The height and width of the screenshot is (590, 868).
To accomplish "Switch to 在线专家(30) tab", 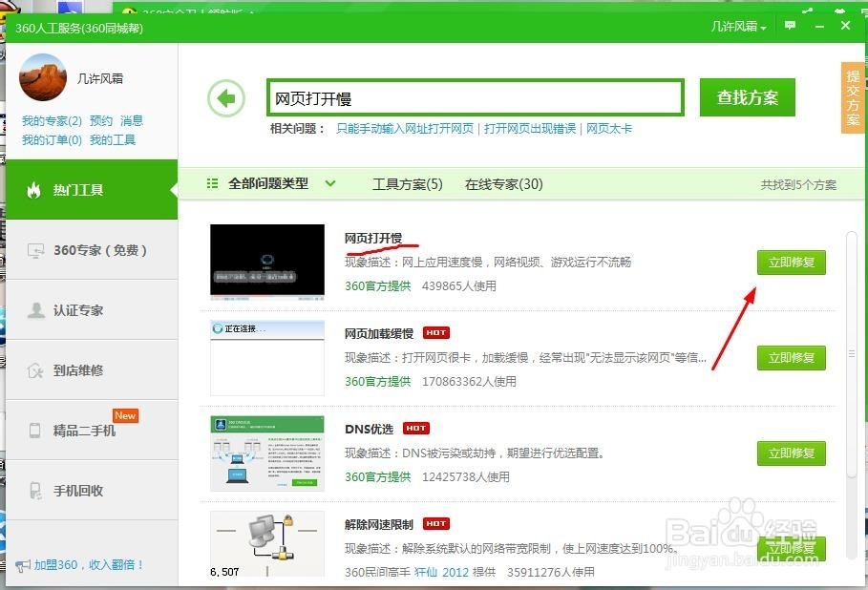I will coord(504,183).
